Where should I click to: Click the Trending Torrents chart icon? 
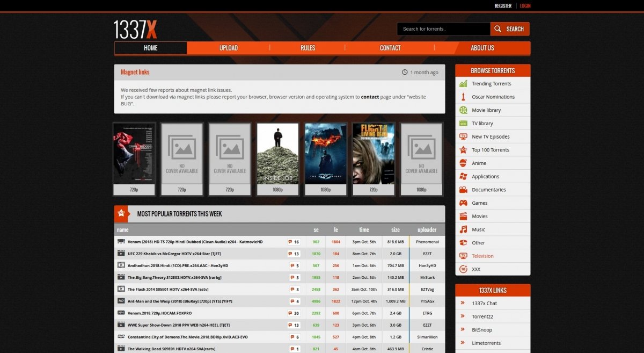pos(463,84)
